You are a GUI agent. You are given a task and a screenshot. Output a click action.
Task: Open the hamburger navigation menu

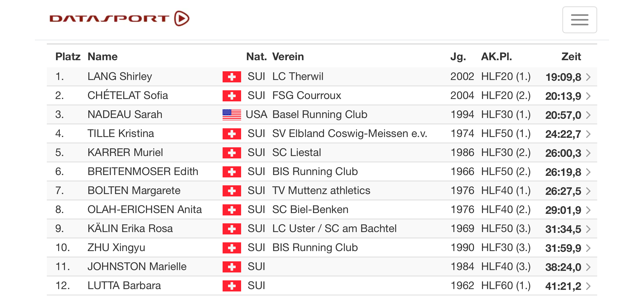coord(579,20)
